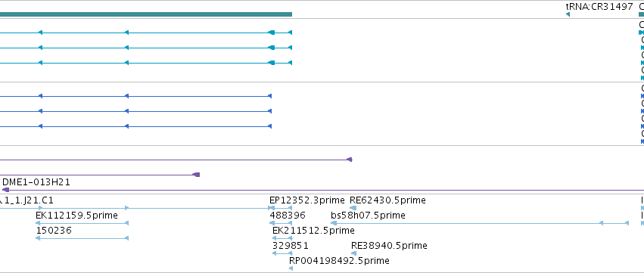
Task: Click the 150236 feature line
Action: click(82, 238)
